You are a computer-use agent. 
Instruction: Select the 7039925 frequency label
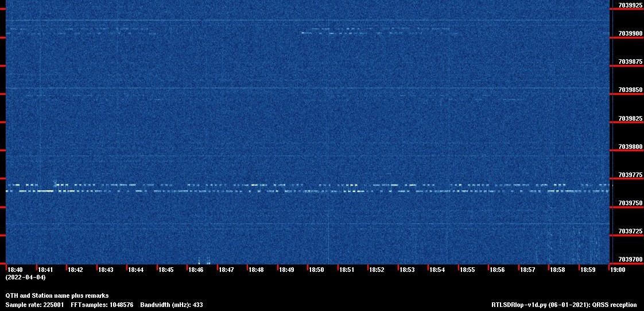630,5
